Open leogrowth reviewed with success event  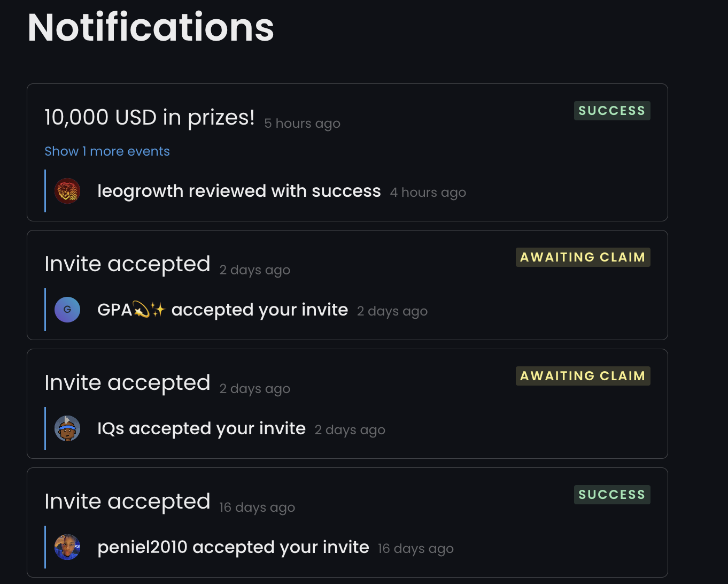click(239, 191)
